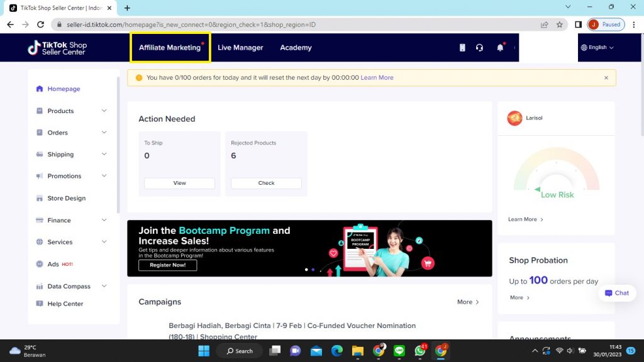This screenshot has width=644, height=362.
Task: Click Register Now on the Bootcamp banner
Action: (167, 265)
